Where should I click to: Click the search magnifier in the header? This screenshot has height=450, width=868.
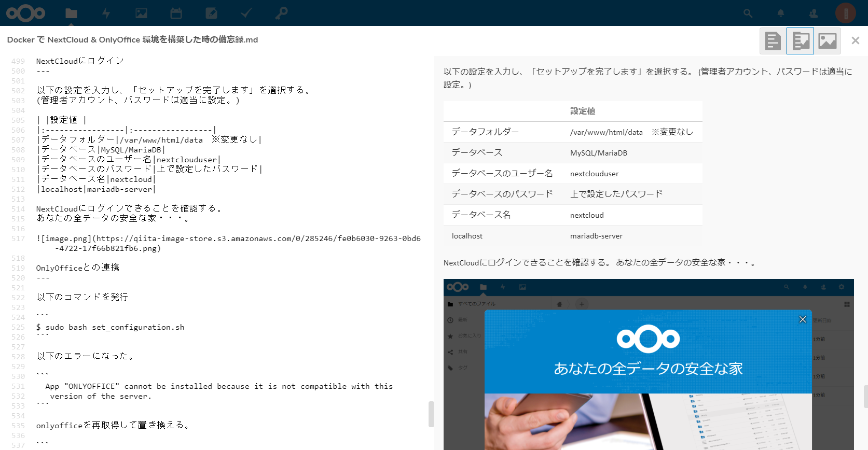(748, 13)
